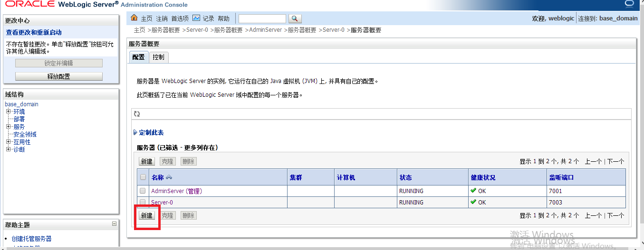Screen dimensions: 644x250
Task: Click RUNNING status in AdminServer row
Action: pyautogui.click(x=411, y=191)
